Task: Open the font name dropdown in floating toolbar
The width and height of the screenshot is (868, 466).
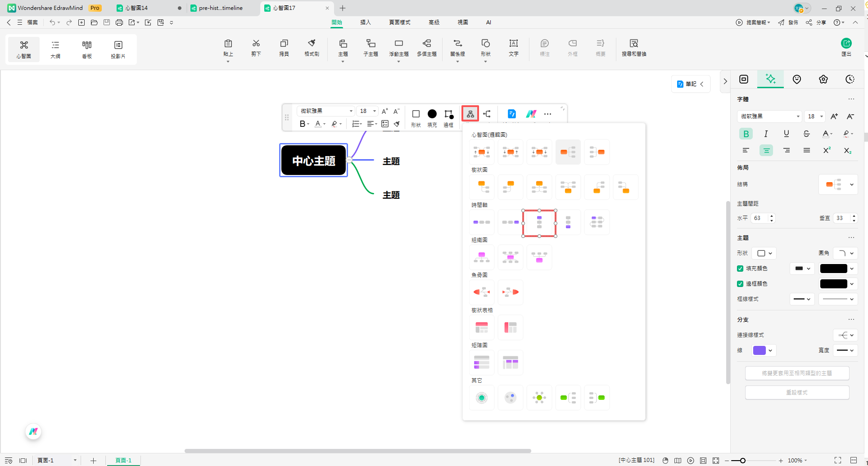Action: (325, 111)
